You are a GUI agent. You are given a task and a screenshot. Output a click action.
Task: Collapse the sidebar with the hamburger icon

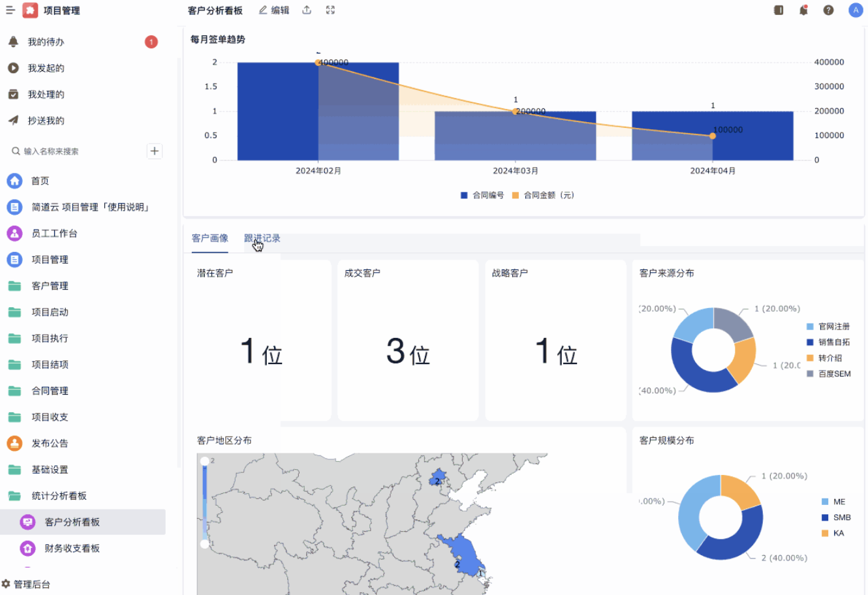(x=10, y=10)
